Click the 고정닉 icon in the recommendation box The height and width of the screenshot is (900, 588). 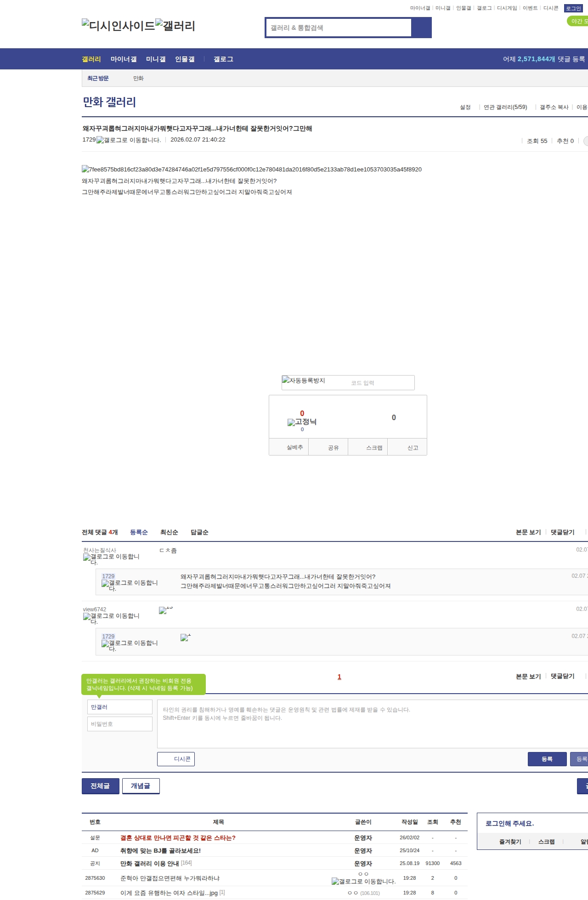(302, 422)
